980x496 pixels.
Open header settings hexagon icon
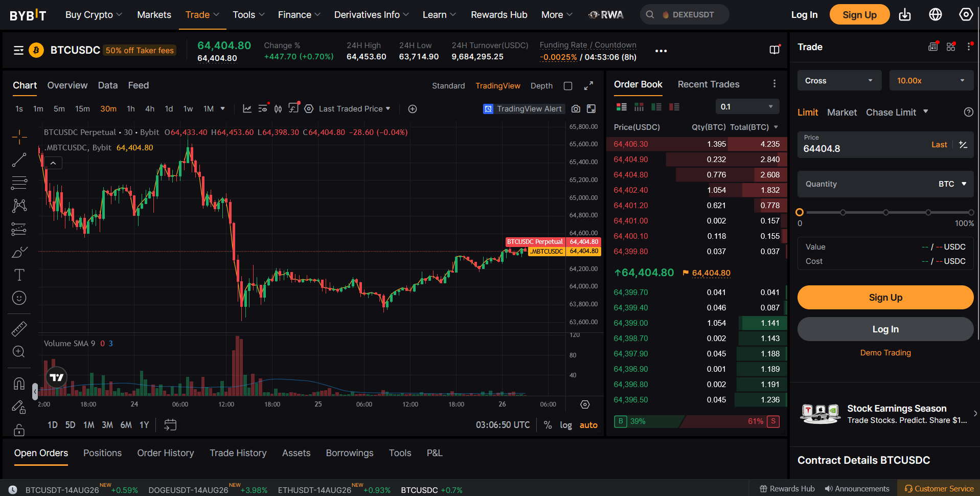point(966,14)
